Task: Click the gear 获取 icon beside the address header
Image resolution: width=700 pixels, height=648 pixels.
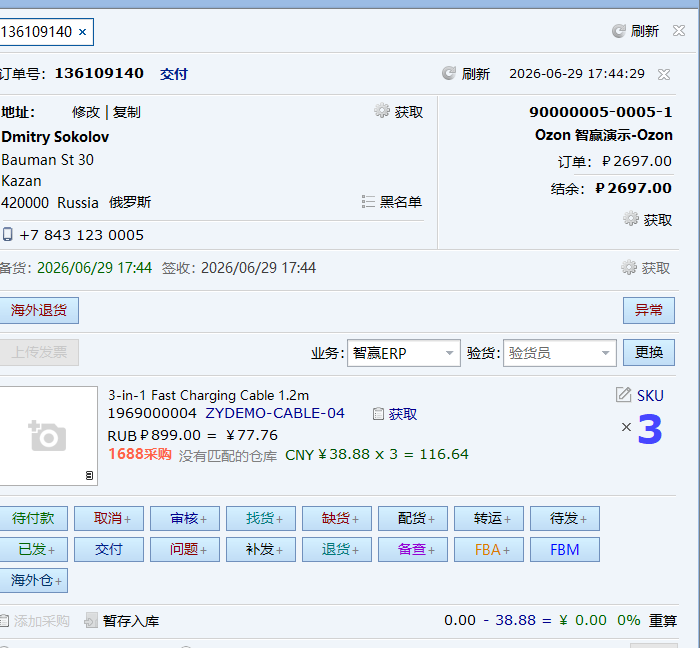Action: pyautogui.click(x=382, y=111)
